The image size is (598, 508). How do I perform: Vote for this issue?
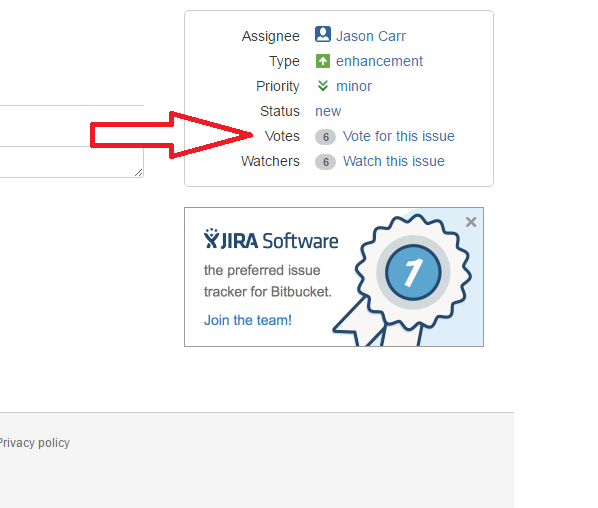coord(399,136)
